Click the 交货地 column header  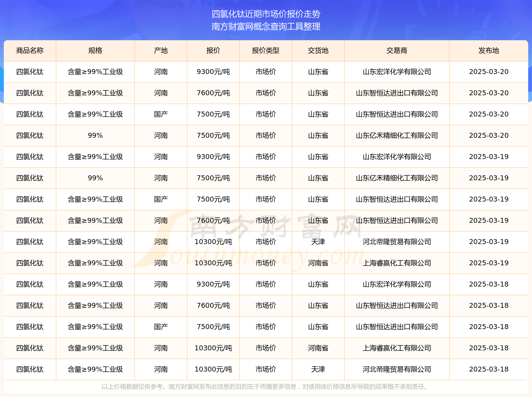318,50
